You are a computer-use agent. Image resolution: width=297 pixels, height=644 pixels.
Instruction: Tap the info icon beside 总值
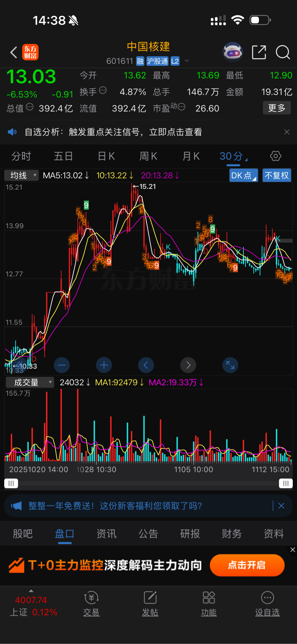coord(29,107)
